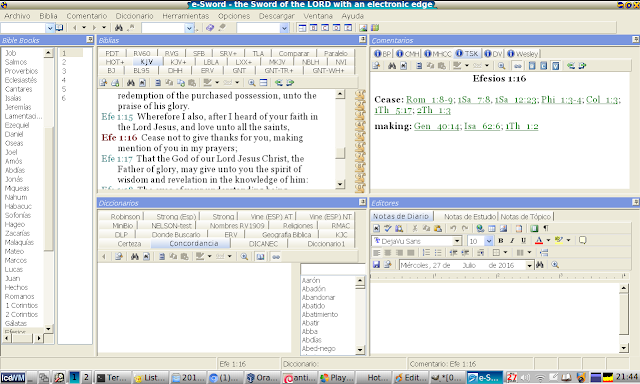The width and height of the screenshot is (640, 384).
Task: Click the binoculars icon beside the diary date field
Action: click(540, 265)
